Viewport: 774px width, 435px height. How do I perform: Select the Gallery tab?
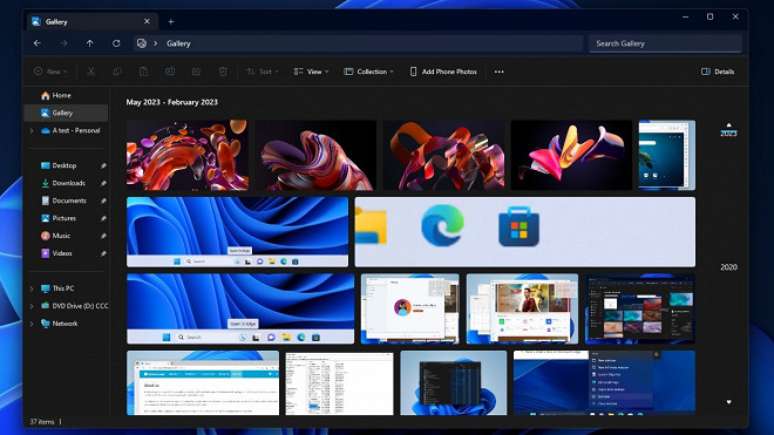(92, 21)
